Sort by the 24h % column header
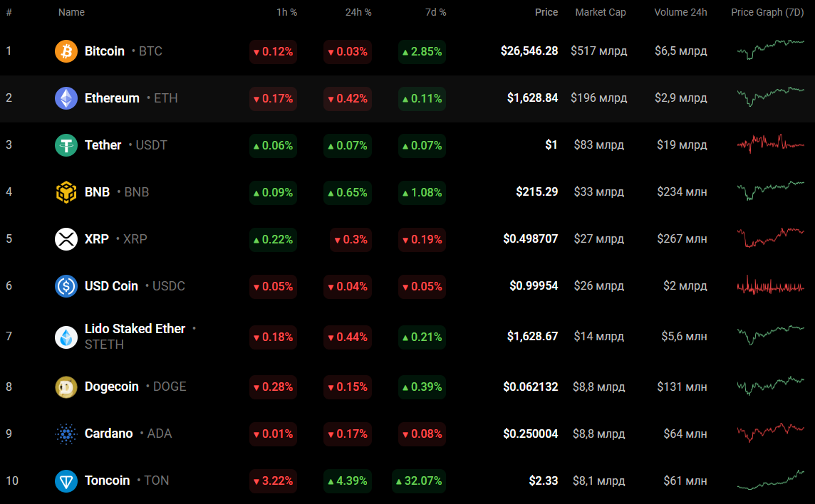The image size is (815, 504). [x=358, y=12]
